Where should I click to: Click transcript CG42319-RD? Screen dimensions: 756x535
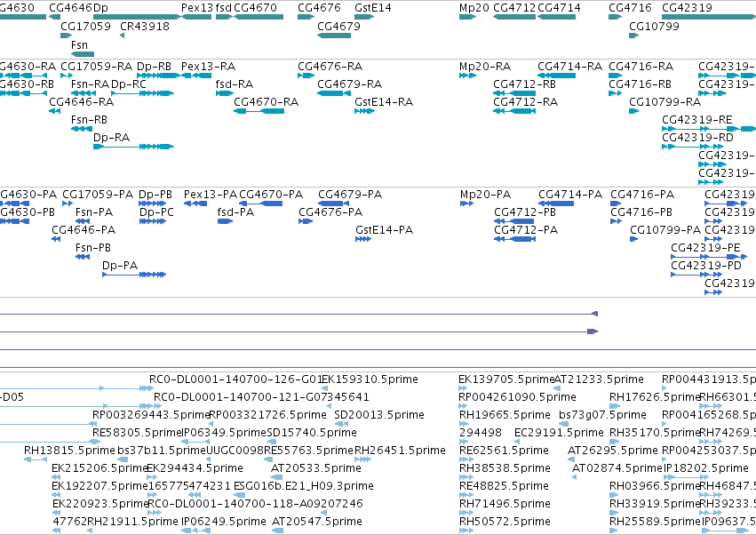pyautogui.click(x=697, y=138)
